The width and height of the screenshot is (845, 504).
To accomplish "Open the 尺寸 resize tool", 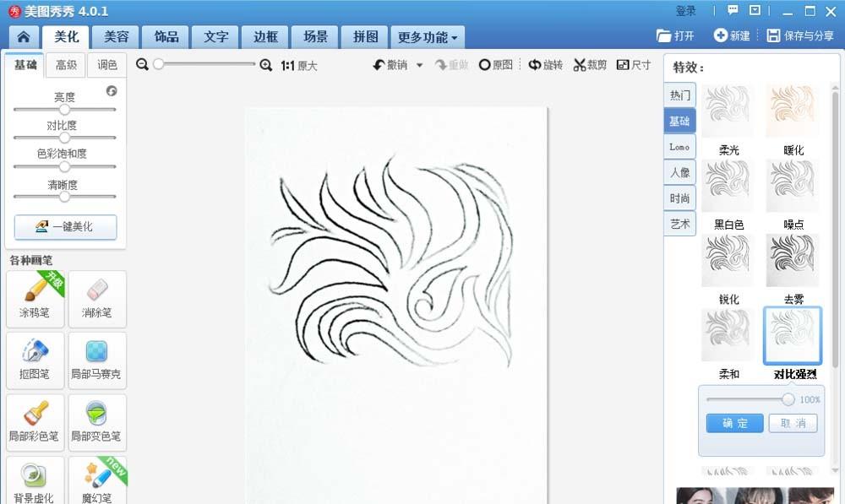I will 624,65.
